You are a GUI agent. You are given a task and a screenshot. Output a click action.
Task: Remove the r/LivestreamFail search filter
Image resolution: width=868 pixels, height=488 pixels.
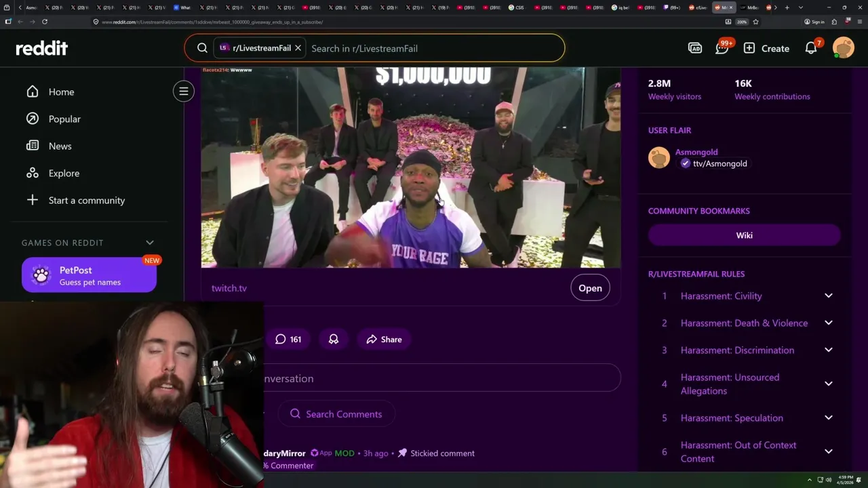pos(298,48)
